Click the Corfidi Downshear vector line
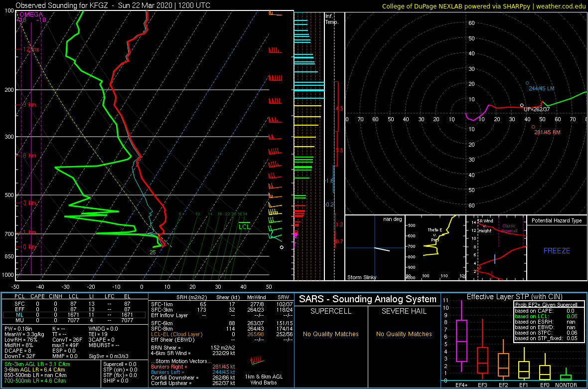 tap(192, 378)
